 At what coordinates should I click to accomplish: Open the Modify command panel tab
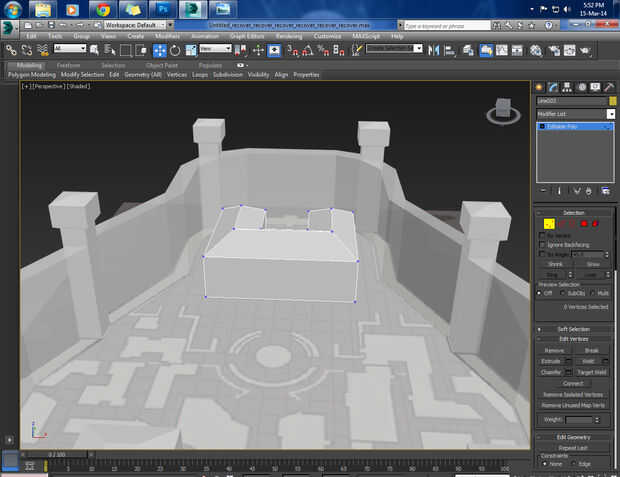[x=553, y=87]
